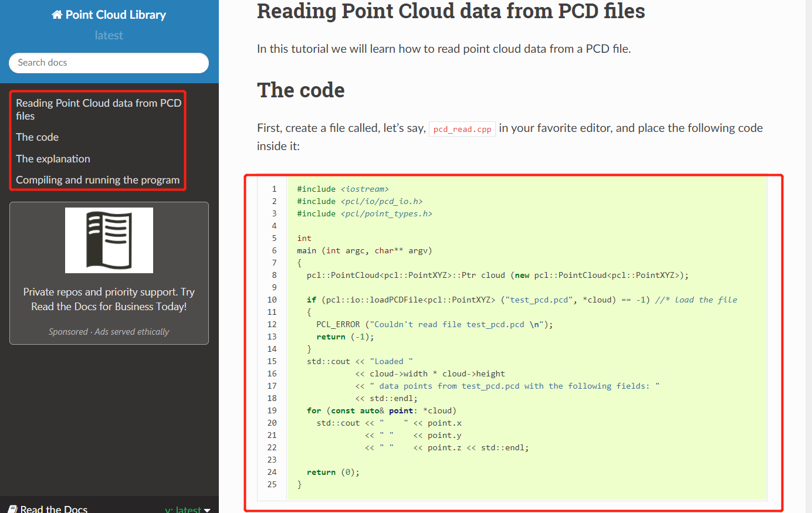
Task: Navigate to 'Compiling and running the program'
Action: (97, 180)
